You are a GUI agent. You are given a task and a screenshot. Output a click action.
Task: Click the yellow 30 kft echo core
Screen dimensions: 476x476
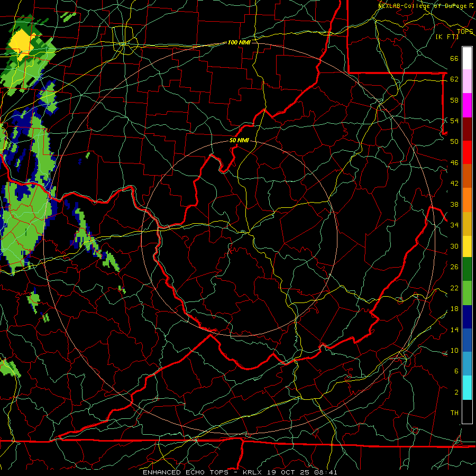tap(21, 43)
